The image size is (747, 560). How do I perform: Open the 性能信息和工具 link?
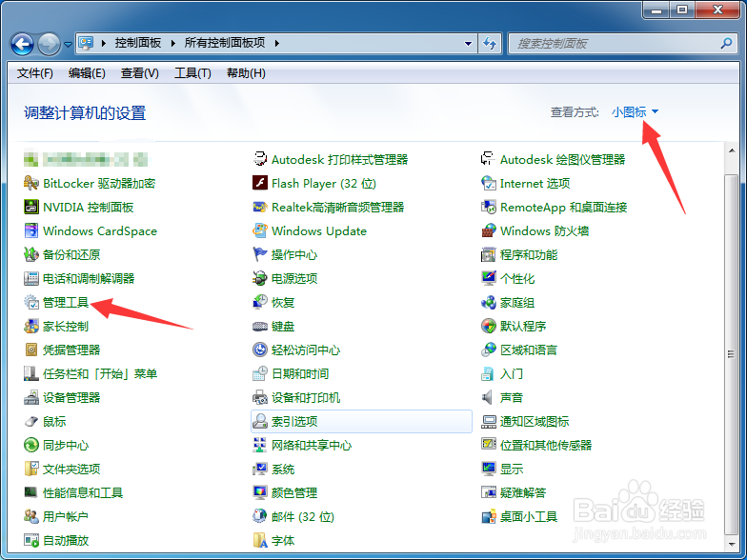pos(83,493)
